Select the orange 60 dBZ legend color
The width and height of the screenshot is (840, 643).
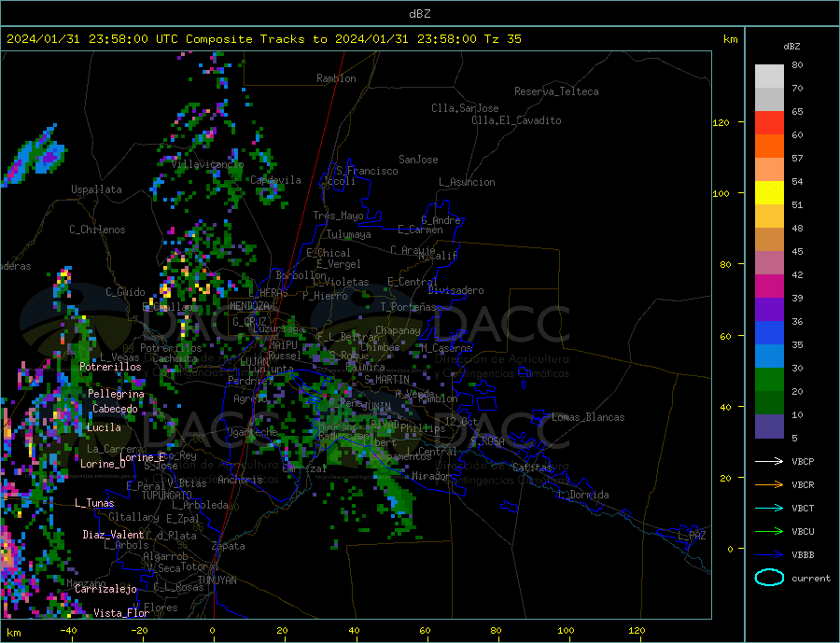pos(769,147)
